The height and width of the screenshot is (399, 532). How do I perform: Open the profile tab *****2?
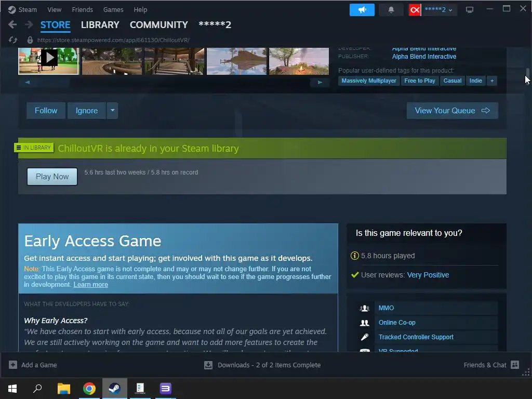[x=215, y=25]
